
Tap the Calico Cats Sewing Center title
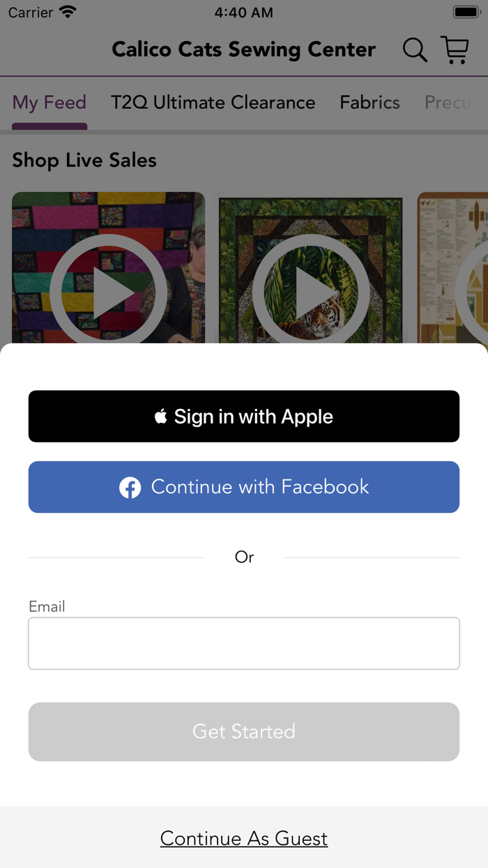[244, 50]
